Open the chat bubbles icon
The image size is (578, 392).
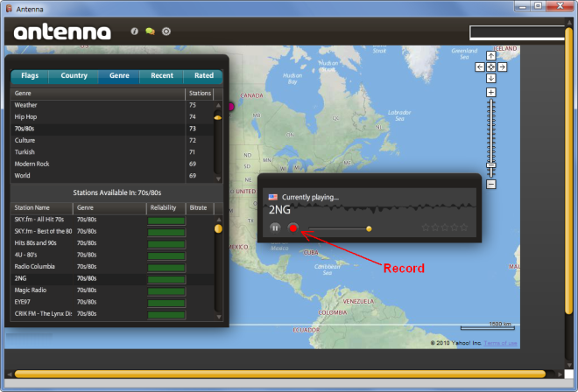click(150, 31)
